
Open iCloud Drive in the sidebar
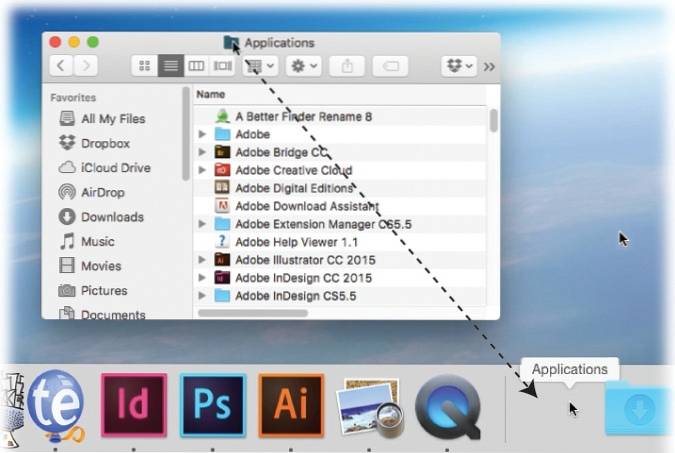coord(115,167)
